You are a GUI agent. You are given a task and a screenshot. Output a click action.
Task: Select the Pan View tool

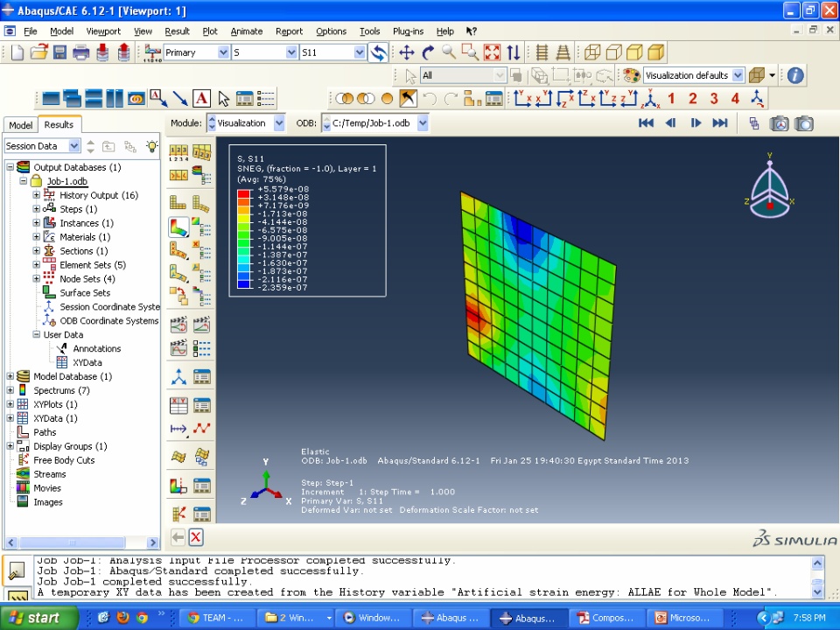[x=407, y=52]
